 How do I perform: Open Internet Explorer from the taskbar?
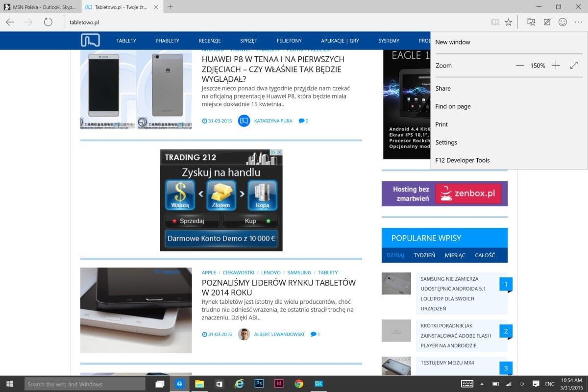click(239, 384)
